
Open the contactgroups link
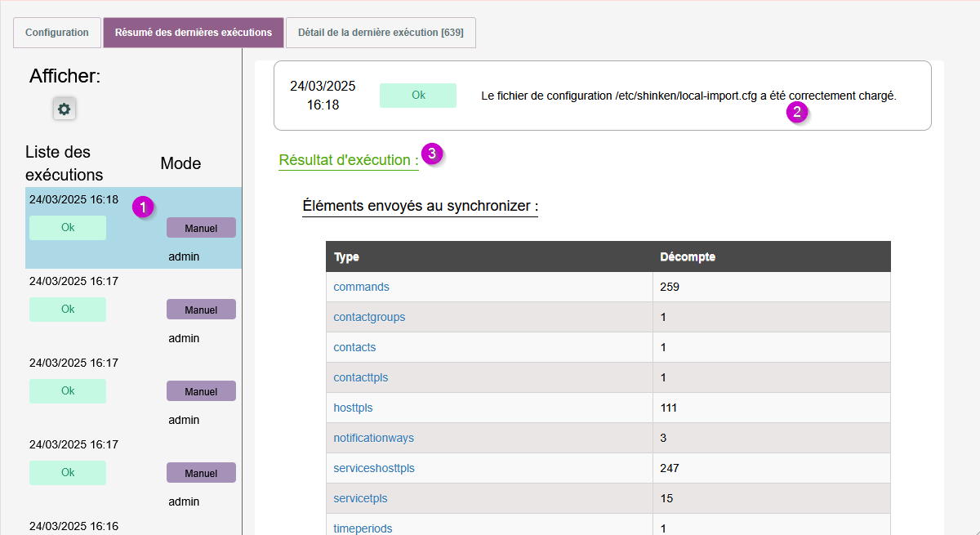369,317
